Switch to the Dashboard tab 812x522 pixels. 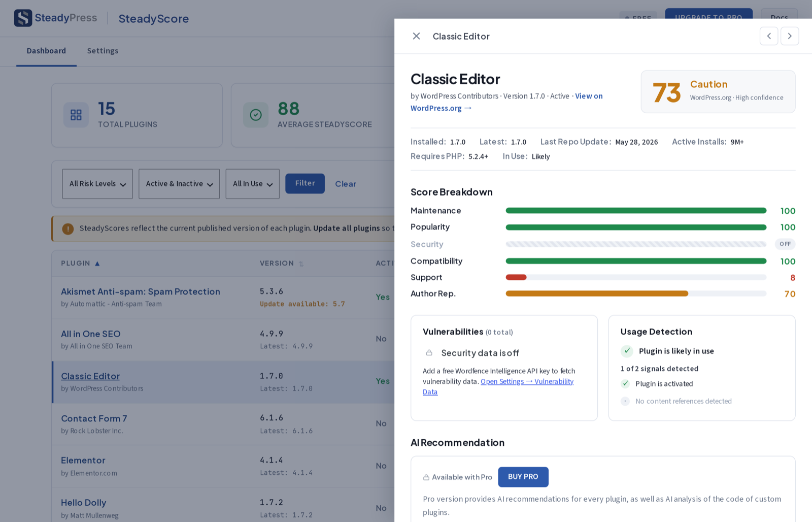click(46, 51)
